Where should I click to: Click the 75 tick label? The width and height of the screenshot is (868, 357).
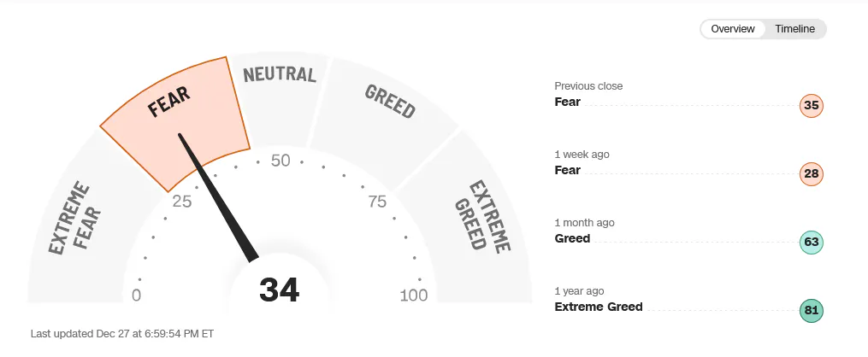click(377, 202)
